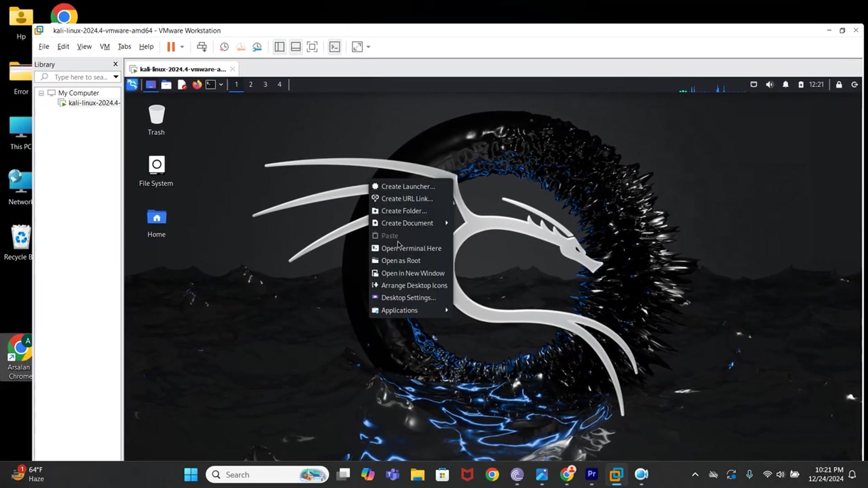Image resolution: width=868 pixels, height=488 pixels.
Task: Select the File System desktop icon
Action: pyautogui.click(x=156, y=171)
